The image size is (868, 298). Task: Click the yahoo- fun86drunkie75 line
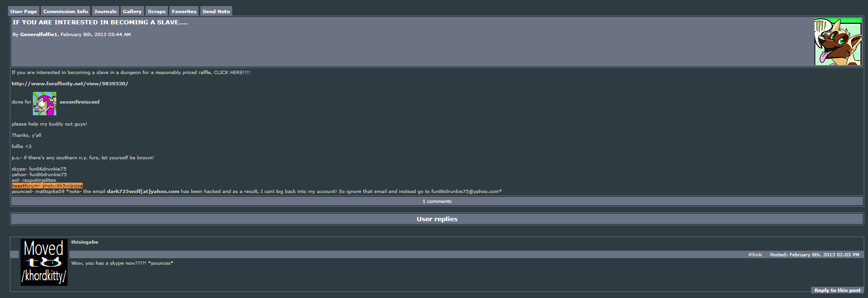(x=39, y=175)
